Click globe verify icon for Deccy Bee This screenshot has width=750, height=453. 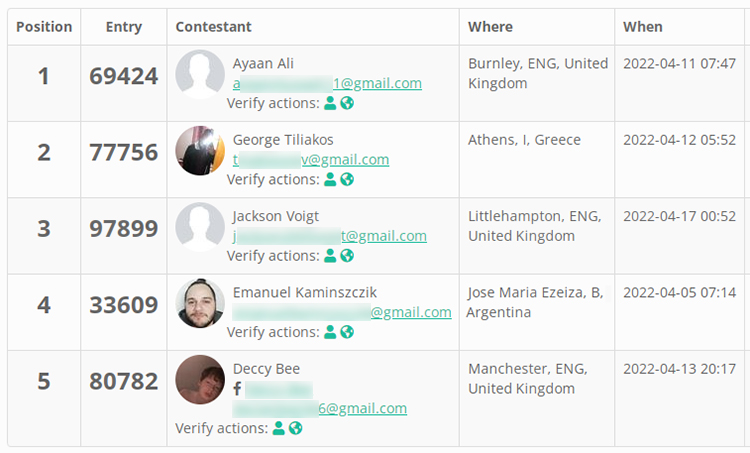pyautogui.click(x=295, y=428)
